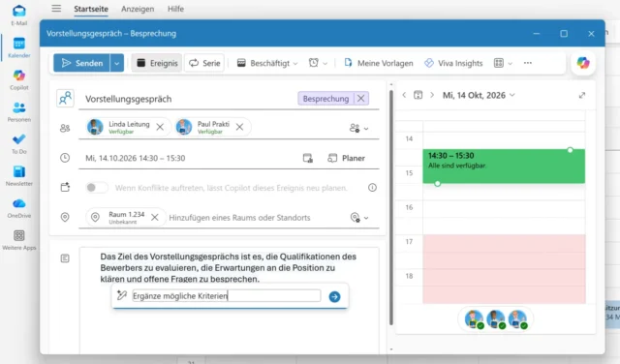
Task: Remove the Besprechung tag
Action: 361,99
